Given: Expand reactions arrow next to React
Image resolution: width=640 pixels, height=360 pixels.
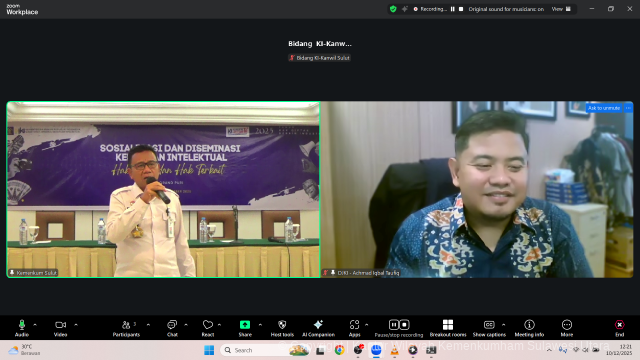Looking at the screenshot, I should pos(219,325).
